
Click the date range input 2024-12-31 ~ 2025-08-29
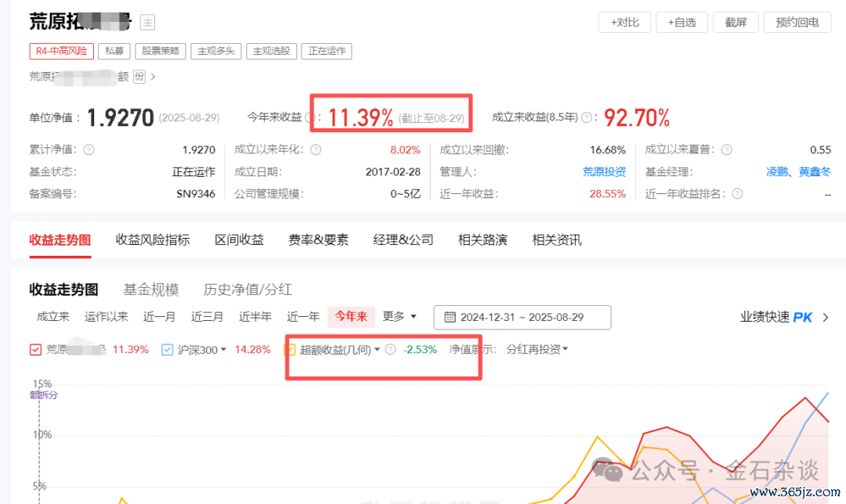tap(522, 317)
